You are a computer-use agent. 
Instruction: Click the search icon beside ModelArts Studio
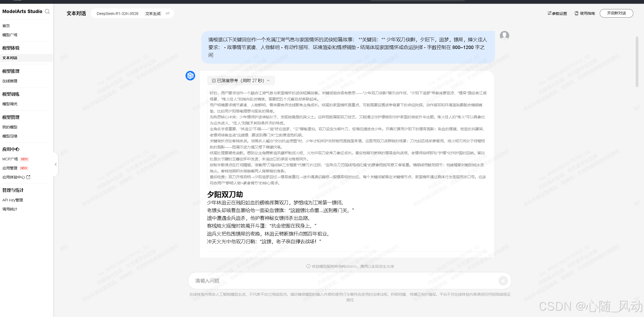47,11
